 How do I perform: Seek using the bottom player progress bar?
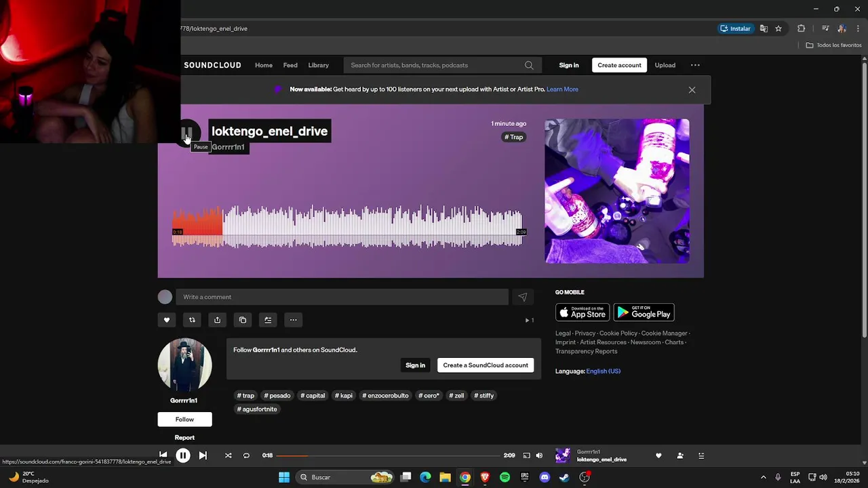[x=388, y=455]
